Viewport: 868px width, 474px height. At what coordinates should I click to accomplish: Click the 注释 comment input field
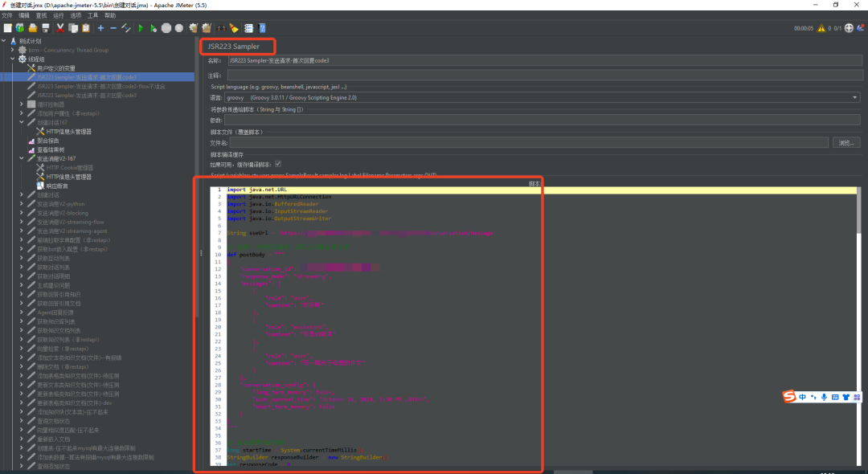pyautogui.click(x=544, y=76)
